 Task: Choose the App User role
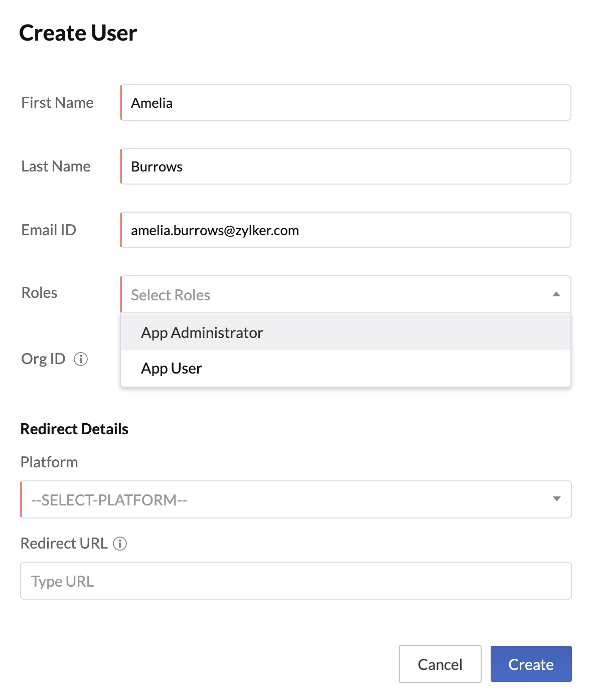[171, 368]
